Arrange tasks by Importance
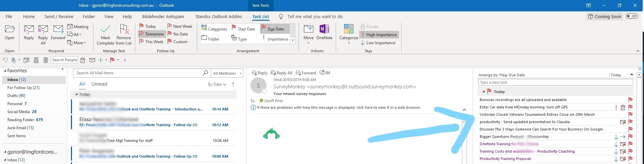The width and height of the screenshot is (644, 164). 274,39
